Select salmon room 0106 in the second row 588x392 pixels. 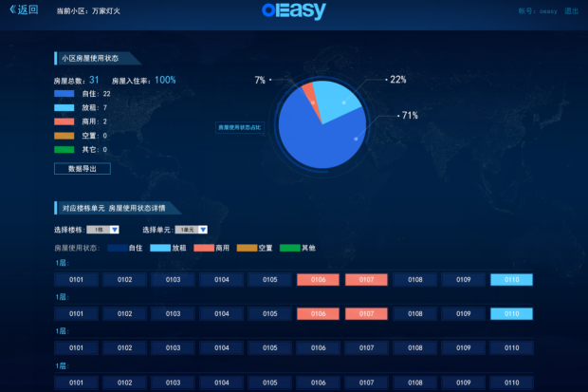coord(318,314)
